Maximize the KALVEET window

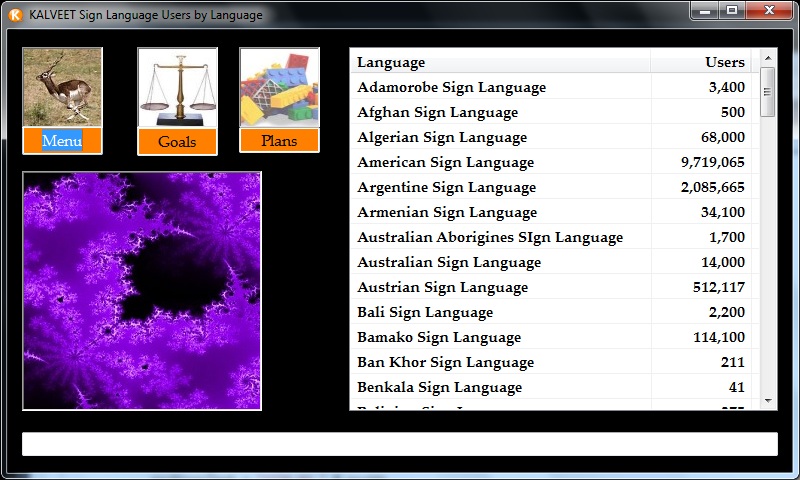[x=732, y=10]
